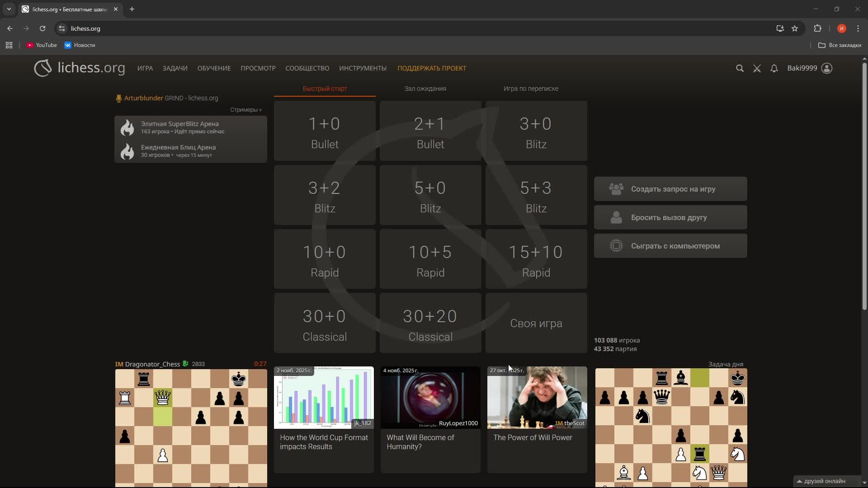The height and width of the screenshot is (488, 868).
Task: Open the ЗАДАЧИ menu item
Action: tap(175, 68)
